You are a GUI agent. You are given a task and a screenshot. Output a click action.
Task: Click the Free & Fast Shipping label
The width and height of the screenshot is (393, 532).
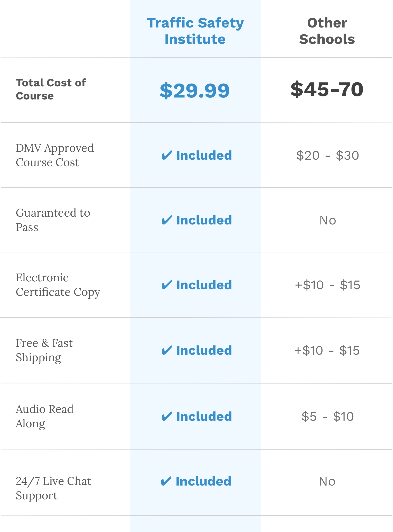[44, 351]
